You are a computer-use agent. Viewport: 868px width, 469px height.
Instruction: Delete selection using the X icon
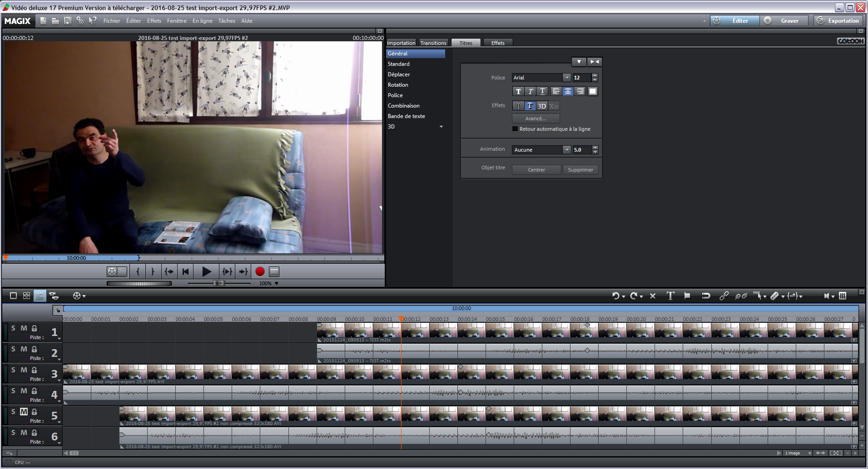point(653,296)
